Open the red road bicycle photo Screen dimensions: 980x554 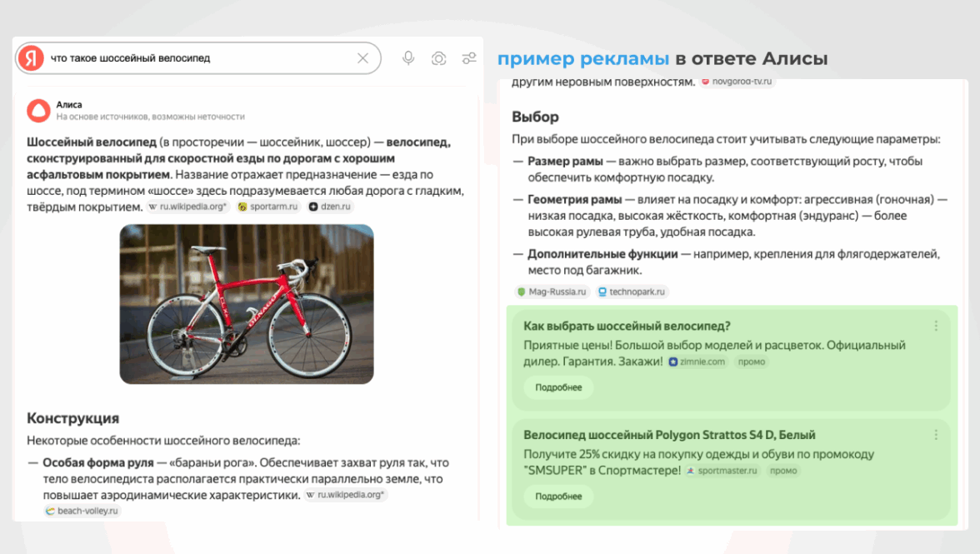click(x=247, y=304)
